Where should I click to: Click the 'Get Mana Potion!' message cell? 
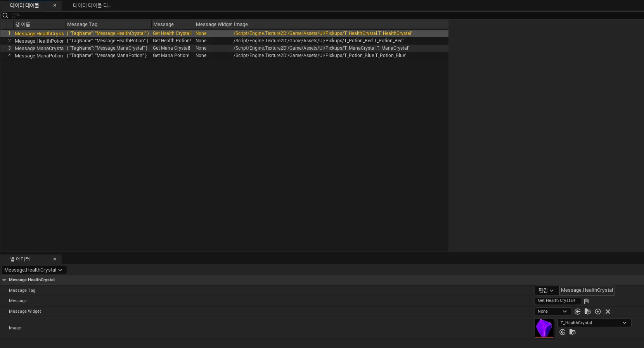coord(171,55)
